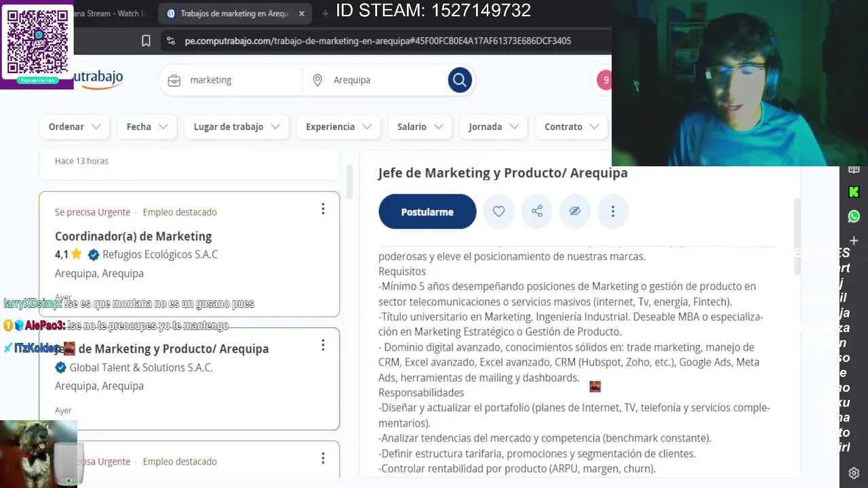Click the star rating 4,1 icon

(x=77, y=254)
